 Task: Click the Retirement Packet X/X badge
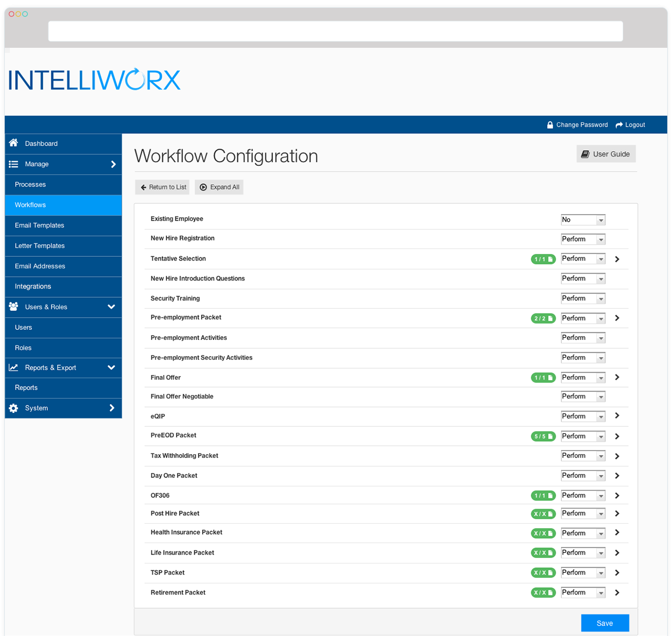(543, 592)
